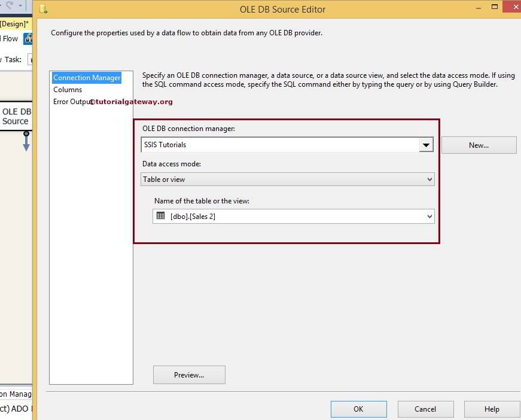Image resolution: width=521 pixels, height=420 pixels.
Task: Click the redo arrow in the background toolbar
Action: 10,5
